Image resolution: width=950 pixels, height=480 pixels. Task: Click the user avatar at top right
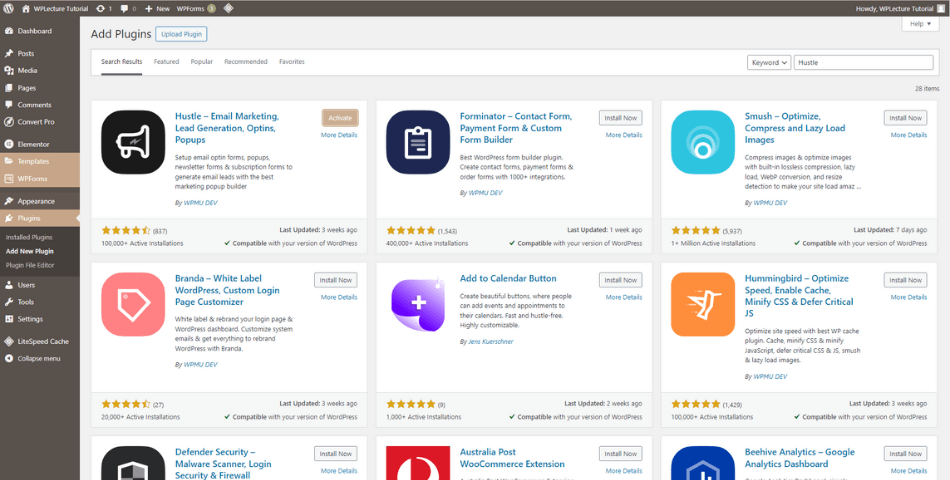(941, 8)
